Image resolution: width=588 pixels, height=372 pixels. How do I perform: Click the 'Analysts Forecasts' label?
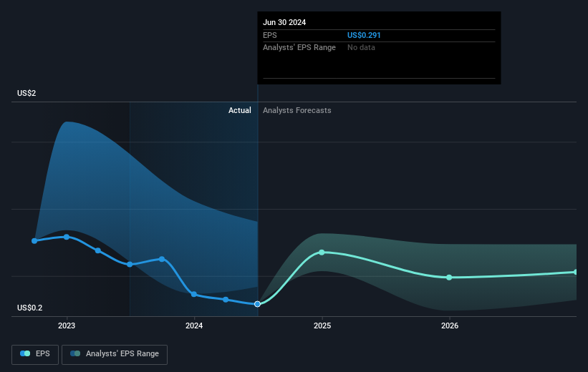[x=297, y=110]
